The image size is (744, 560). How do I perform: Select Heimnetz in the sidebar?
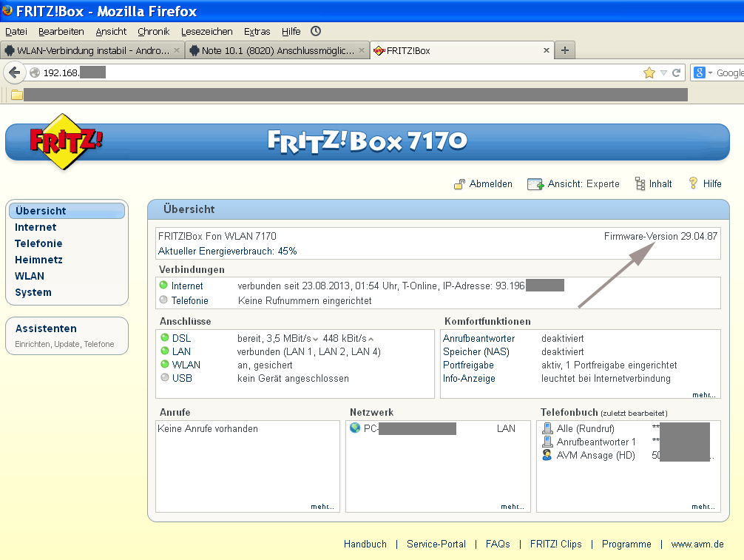click(x=38, y=260)
